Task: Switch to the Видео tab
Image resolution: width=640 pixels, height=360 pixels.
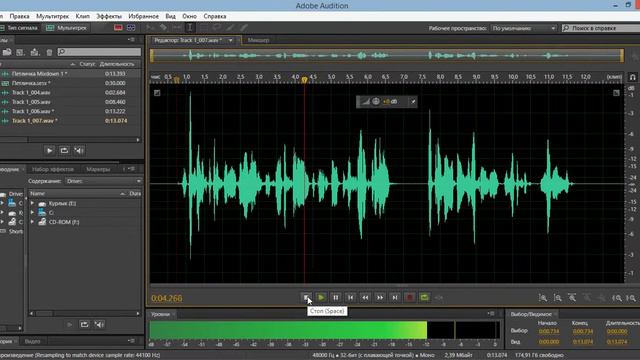Action: [32, 341]
